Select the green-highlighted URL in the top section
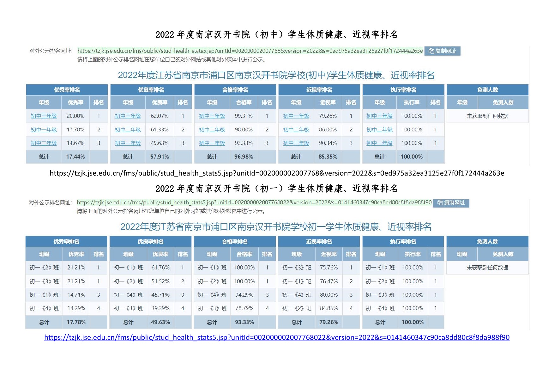This screenshot has height=392, width=554. pyautogui.click(x=250, y=51)
